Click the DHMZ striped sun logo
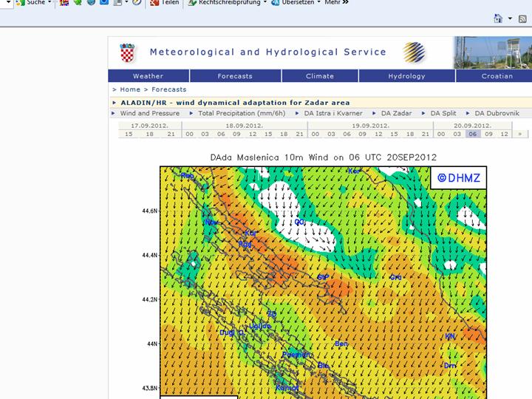Screen dimensions: 532x399 click(414, 53)
